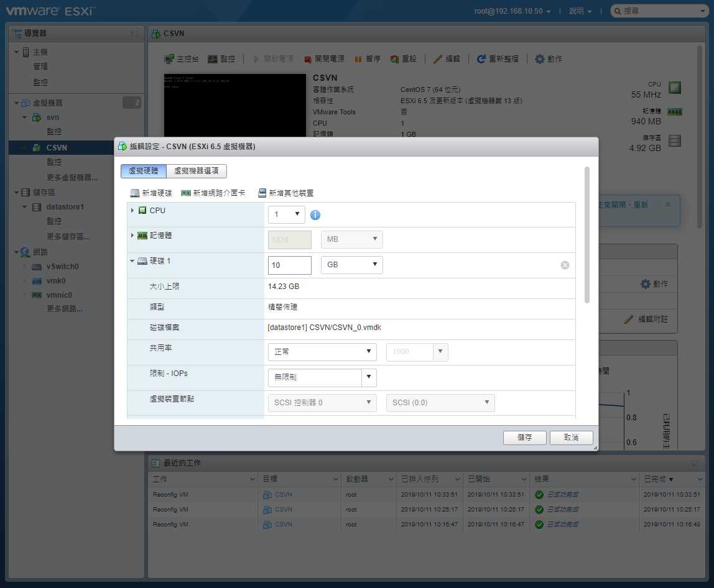Open the help (說明) menu

tap(580, 11)
